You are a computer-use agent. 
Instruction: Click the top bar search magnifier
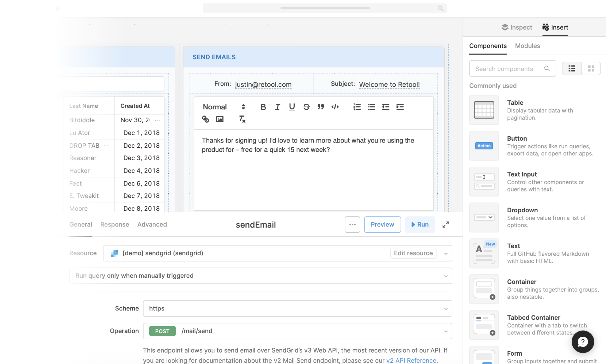[x=440, y=8]
